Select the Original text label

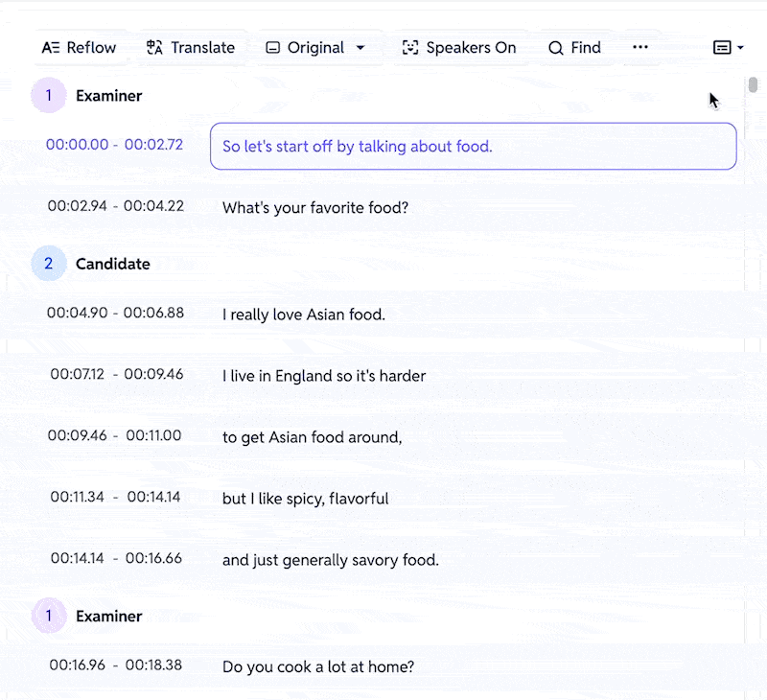(x=316, y=47)
